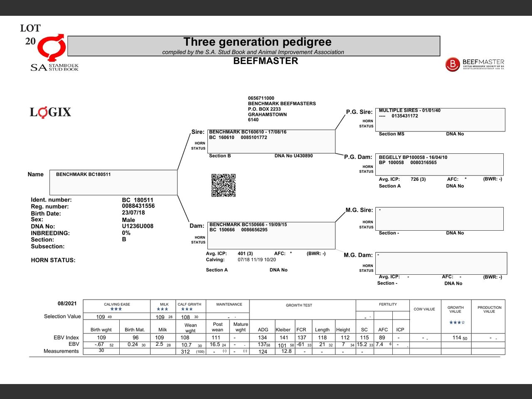Click the empty M.G. Sire box
Viewport: 532px width, 399px height.
(439, 219)
